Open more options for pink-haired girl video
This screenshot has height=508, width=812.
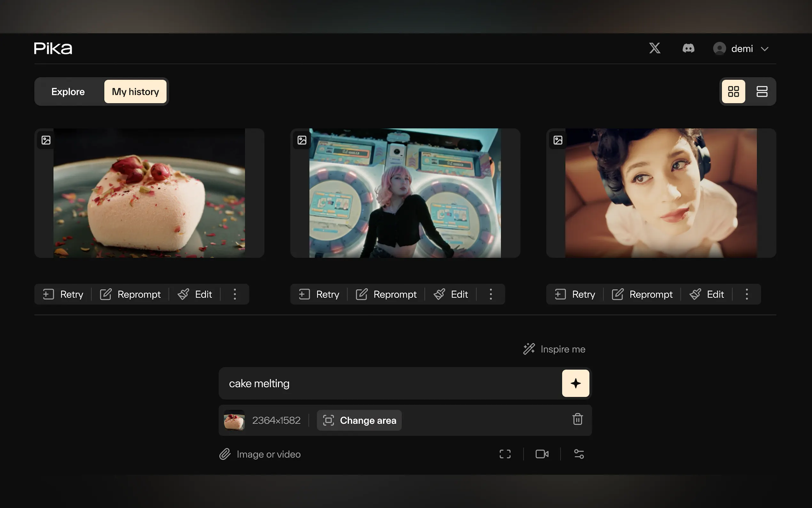[490, 294]
